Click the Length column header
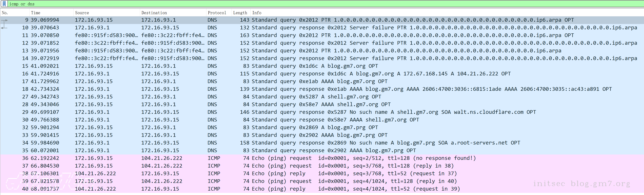Viewport: 644px width, 195px height. (240, 13)
